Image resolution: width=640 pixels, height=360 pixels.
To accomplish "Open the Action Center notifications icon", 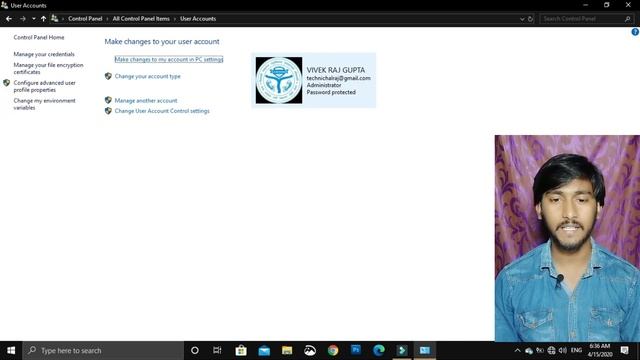I will (x=624, y=351).
